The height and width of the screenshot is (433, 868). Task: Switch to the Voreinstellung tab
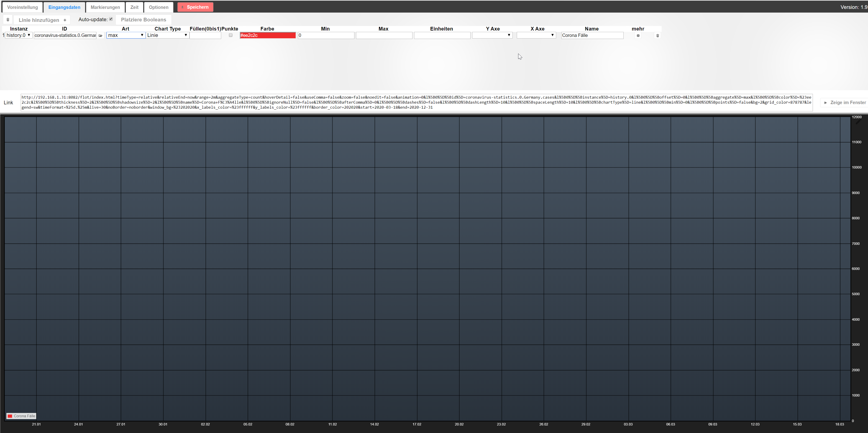(22, 7)
